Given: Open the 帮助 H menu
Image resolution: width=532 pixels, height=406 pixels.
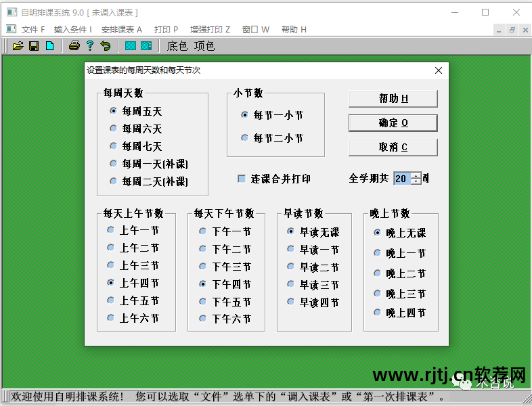Looking at the screenshot, I should point(294,30).
